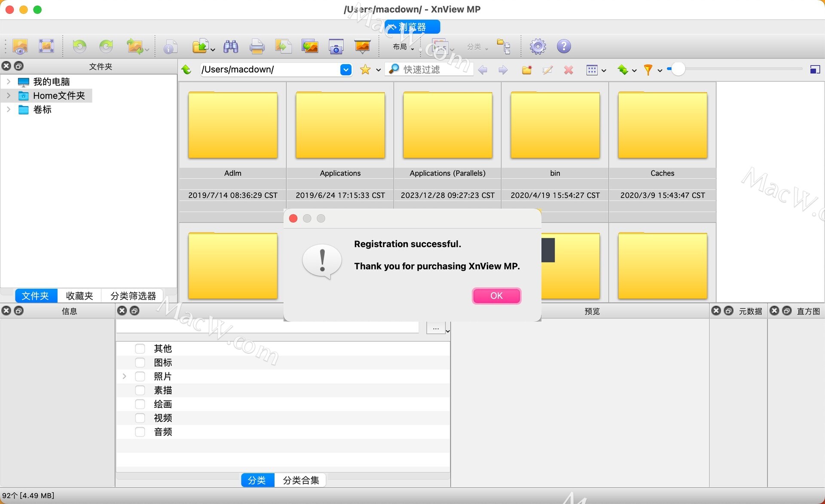The width and height of the screenshot is (825, 504).
Task: Open settings via the gear icon
Action: point(538,46)
